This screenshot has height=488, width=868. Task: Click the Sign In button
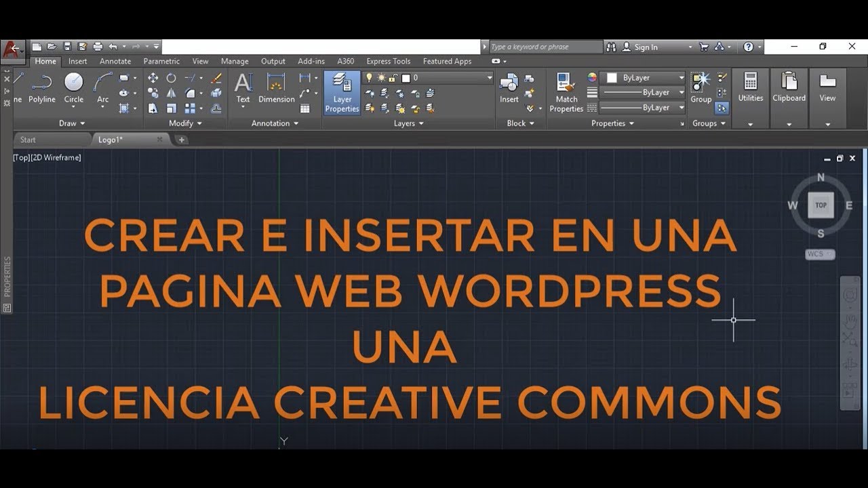point(640,47)
